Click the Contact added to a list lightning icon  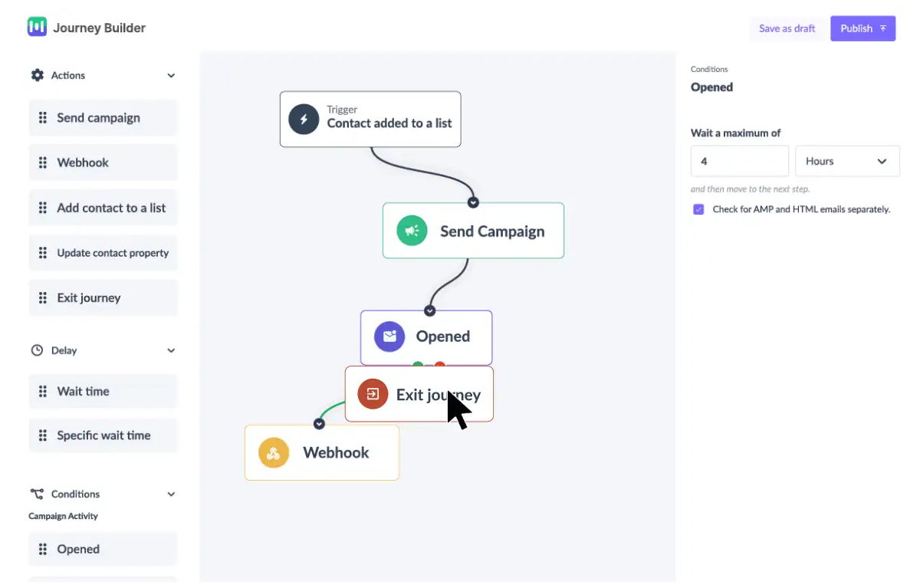(x=303, y=120)
